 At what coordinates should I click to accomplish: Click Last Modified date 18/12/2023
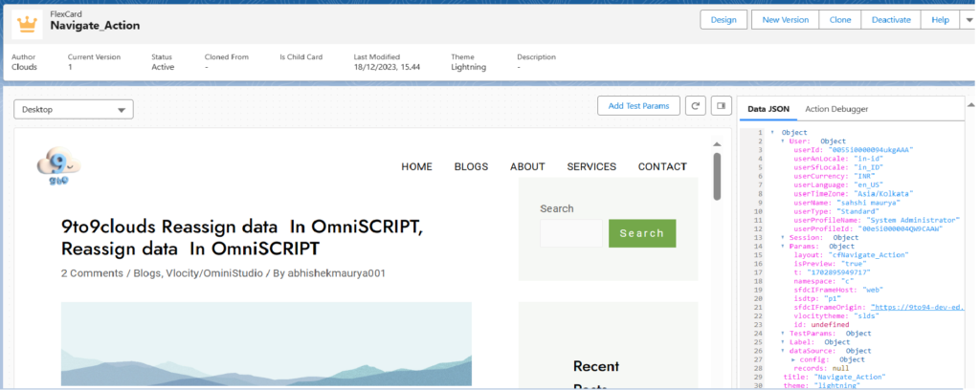click(x=387, y=67)
